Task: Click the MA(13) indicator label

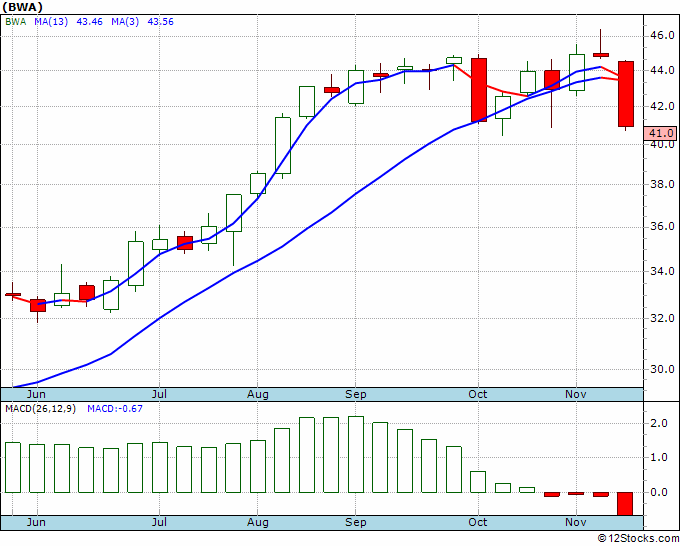Action: click(51, 21)
